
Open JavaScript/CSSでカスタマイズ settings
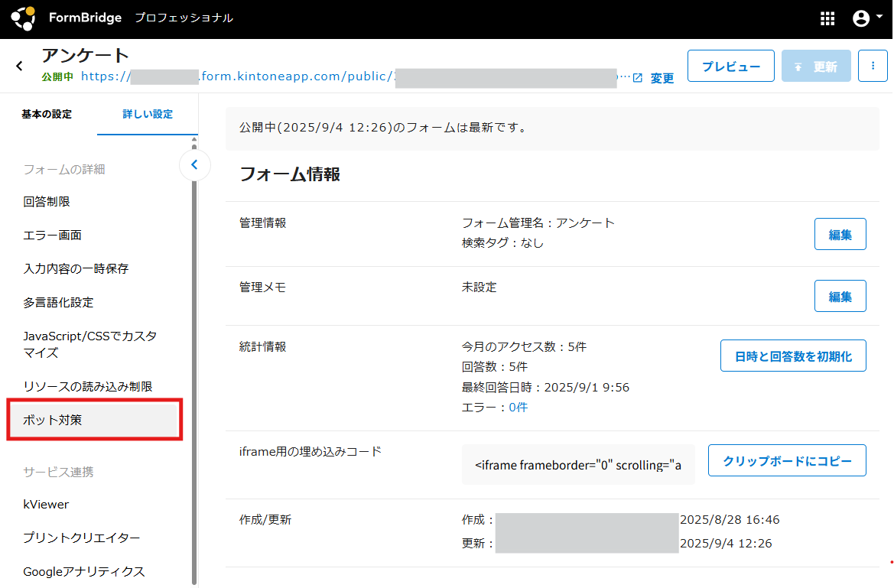tap(90, 344)
